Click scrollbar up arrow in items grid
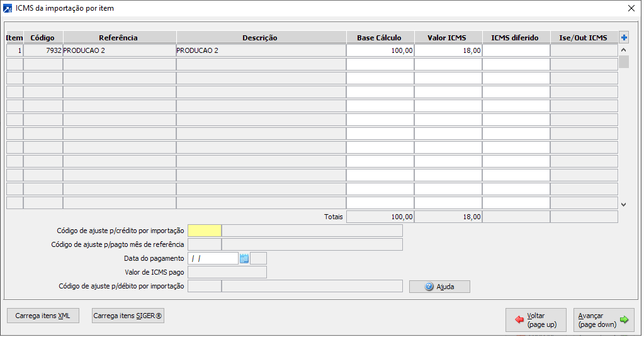Screen dimensions: 644x337 [623, 50]
